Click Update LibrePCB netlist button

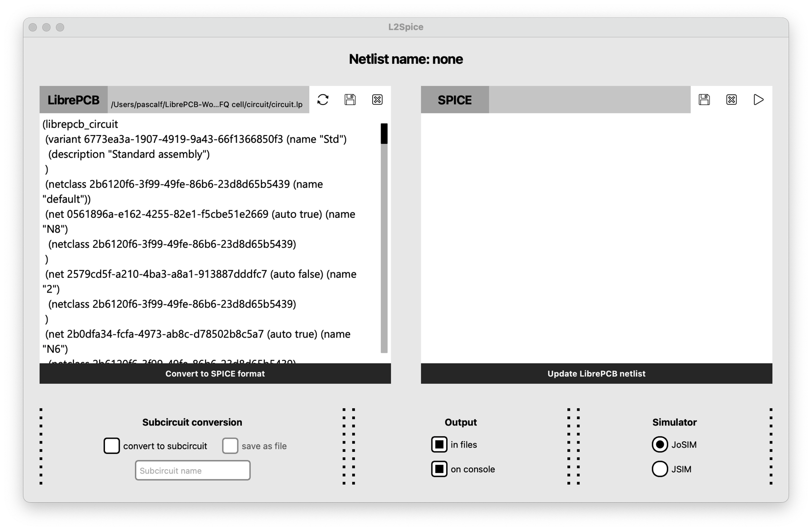pyautogui.click(x=596, y=374)
